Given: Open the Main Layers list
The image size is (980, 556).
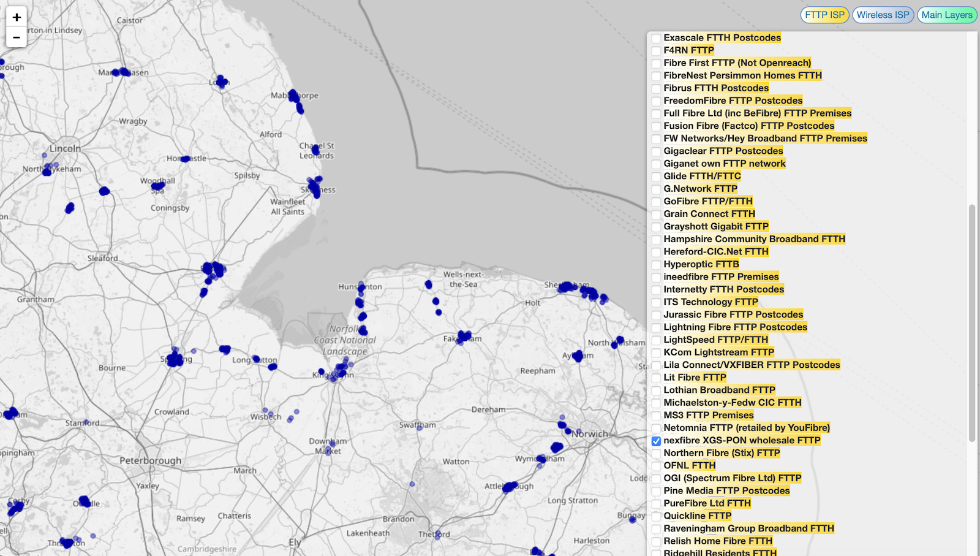Looking at the screenshot, I should click(x=946, y=15).
